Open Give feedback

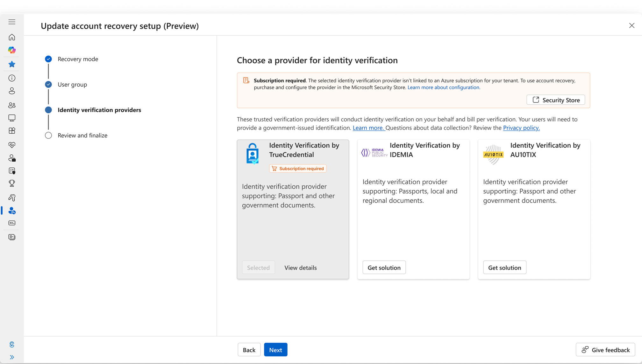coord(605,350)
